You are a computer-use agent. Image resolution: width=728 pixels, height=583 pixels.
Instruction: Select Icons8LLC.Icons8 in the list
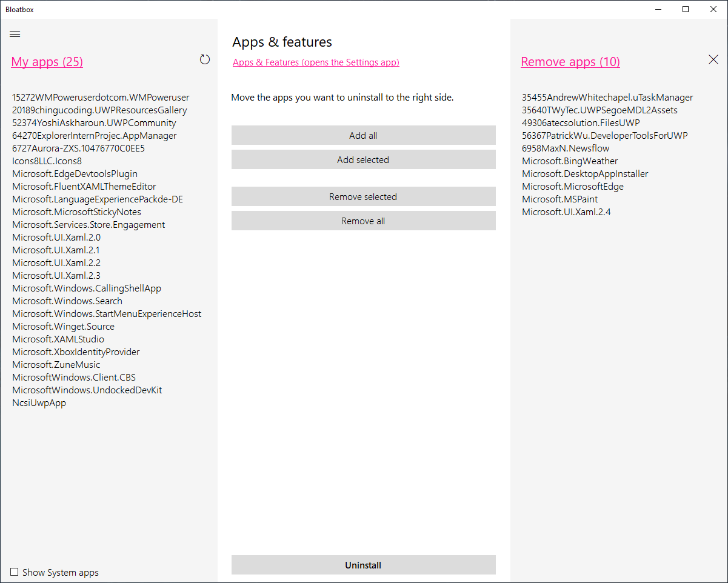[47, 161]
